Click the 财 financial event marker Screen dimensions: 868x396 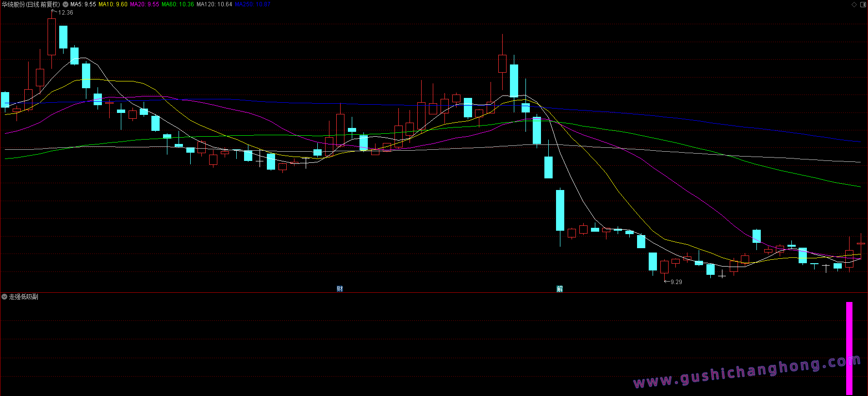(340, 289)
